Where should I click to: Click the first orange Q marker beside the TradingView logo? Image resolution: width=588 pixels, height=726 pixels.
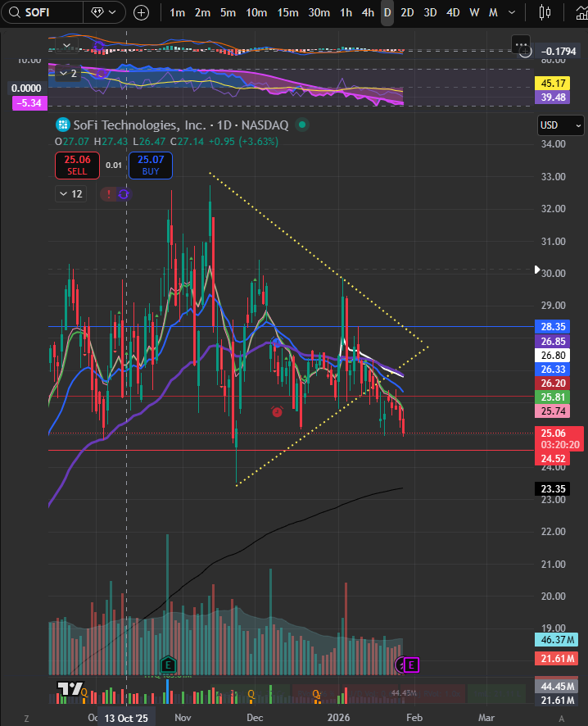[84, 692]
